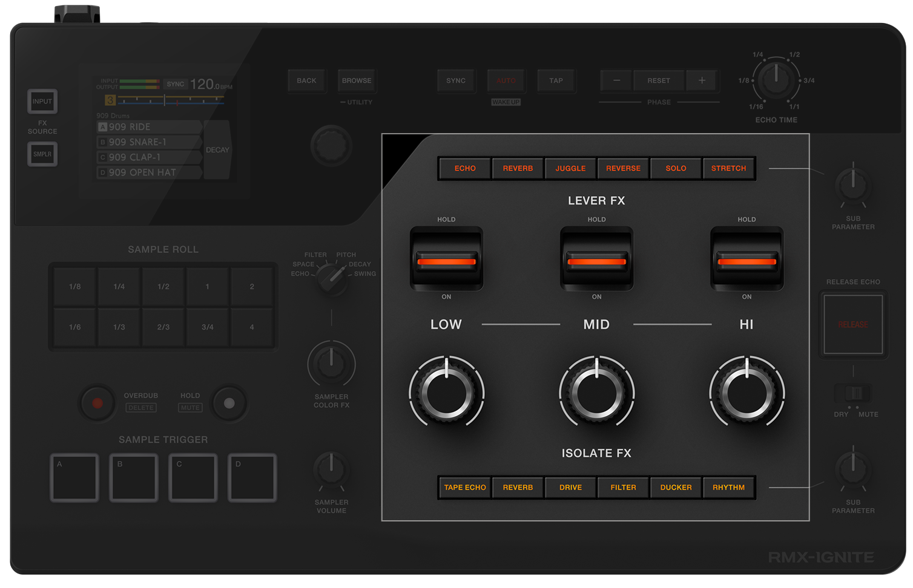Viewport: 913px width, 588px height.
Task: Adjust the LOW isolate FX knob
Action: coord(446,392)
